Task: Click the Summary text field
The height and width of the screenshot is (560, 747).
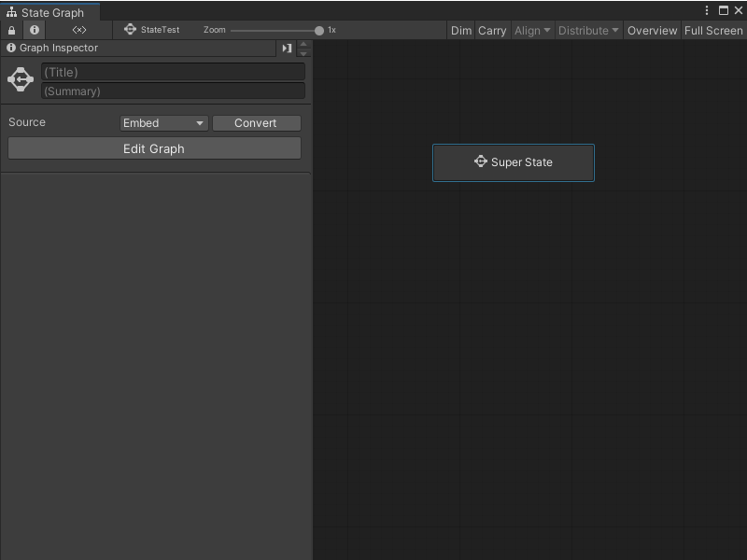Action: 173,91
